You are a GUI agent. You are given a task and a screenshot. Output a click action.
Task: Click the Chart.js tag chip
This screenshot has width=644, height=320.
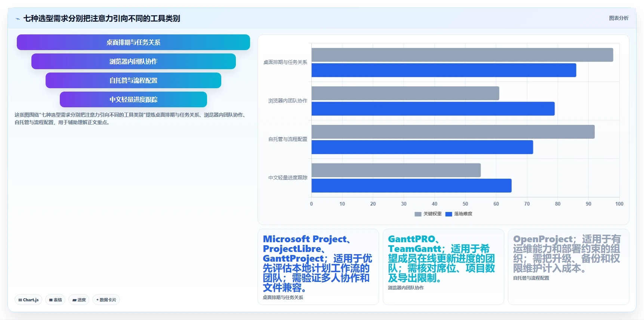[x=28, y=300]
